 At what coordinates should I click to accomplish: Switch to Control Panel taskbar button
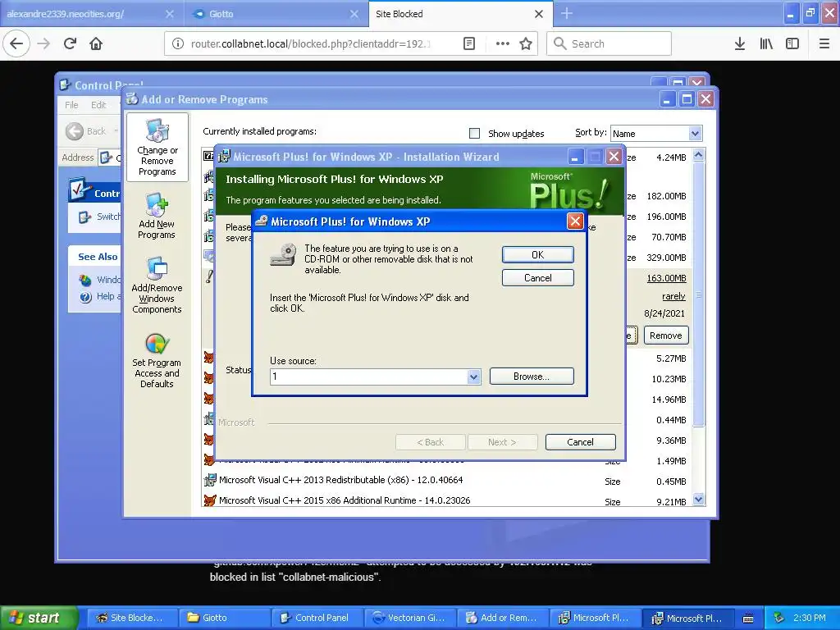(317, 618)
